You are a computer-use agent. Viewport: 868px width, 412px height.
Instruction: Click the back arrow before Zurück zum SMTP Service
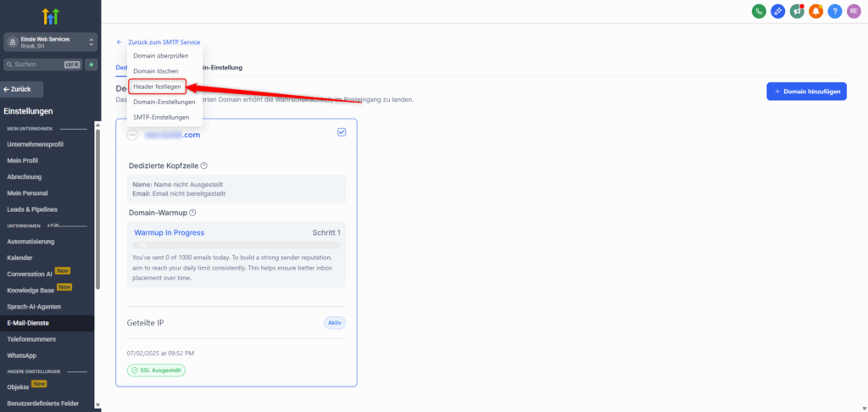pyautogui.click(x=119, y=42)
